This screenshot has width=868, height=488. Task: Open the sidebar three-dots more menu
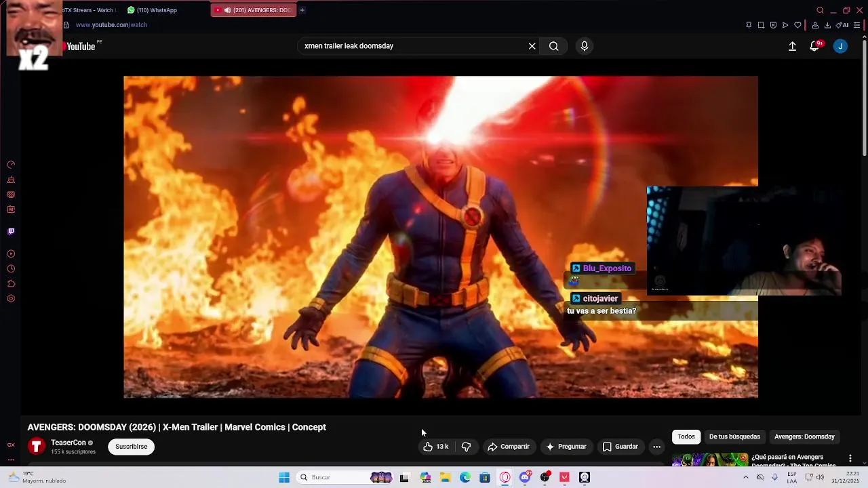point(11,460)
